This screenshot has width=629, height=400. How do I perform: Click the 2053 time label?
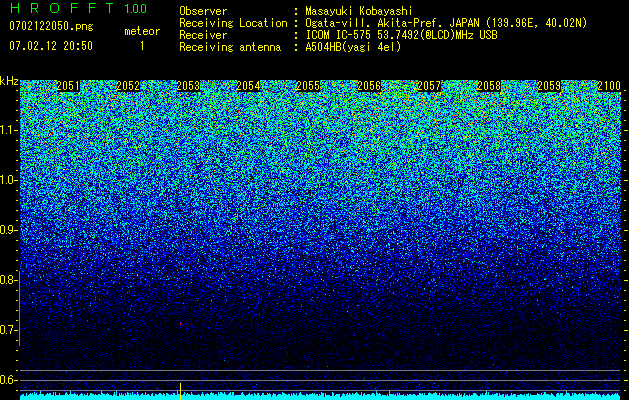coord(188,86)
